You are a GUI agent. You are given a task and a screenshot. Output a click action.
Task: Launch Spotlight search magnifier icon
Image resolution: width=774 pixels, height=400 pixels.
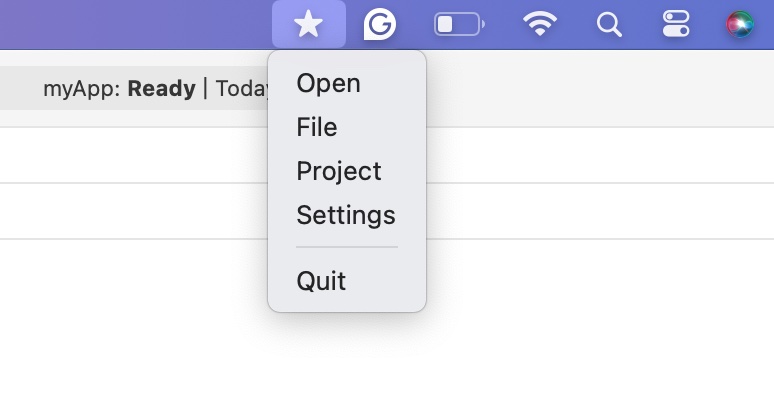(609, 24)
